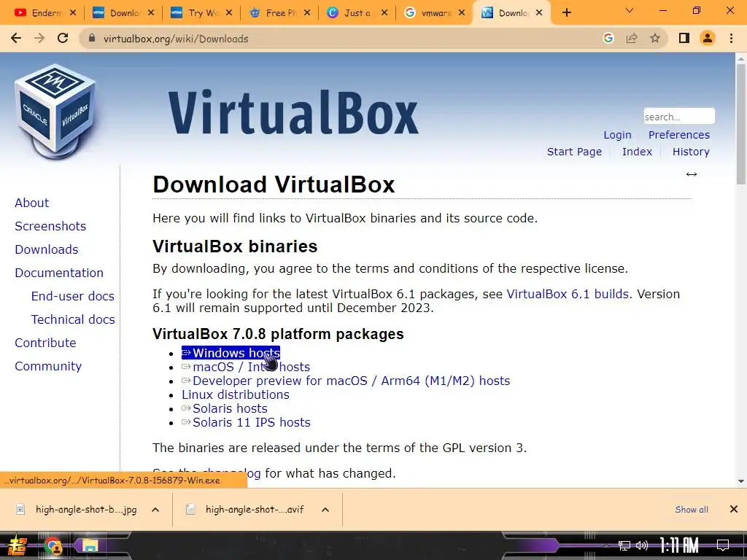Open Contribute in the sidebar
Screen dimensions: 747x560
tap(45, 343)
